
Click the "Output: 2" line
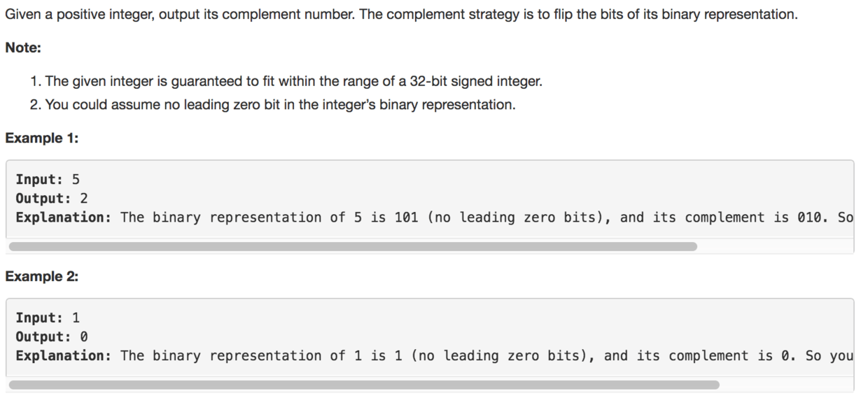[52, 198]
